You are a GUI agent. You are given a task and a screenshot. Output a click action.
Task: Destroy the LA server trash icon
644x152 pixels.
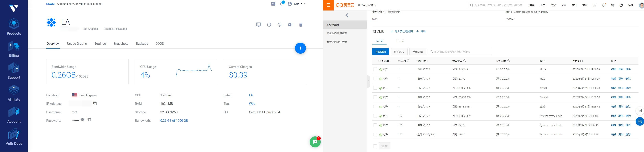[301, 25]
